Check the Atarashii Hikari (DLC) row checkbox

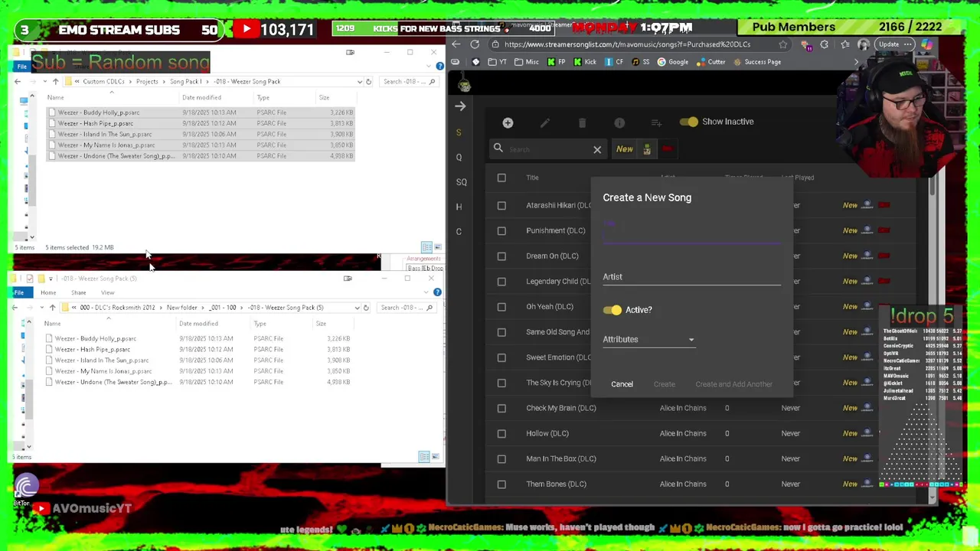pyautogui.click(x=501, y=205)
